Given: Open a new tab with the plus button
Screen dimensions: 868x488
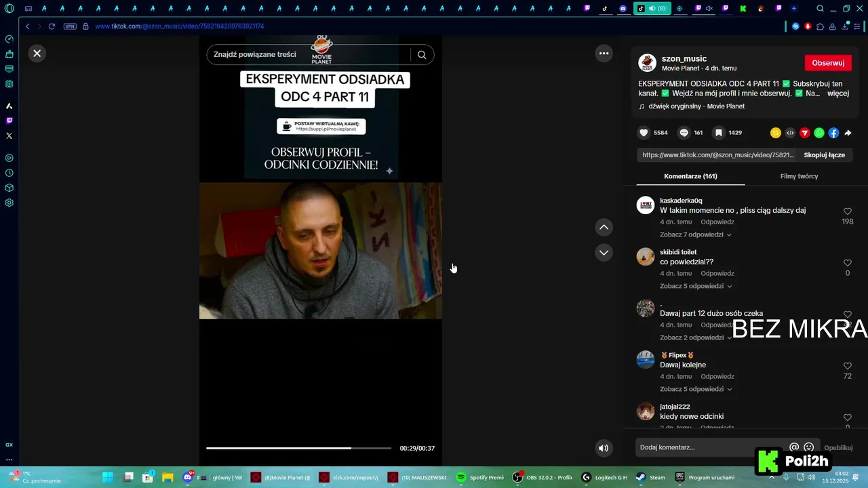Looking at the screenshot, I should tap(794, 9).
